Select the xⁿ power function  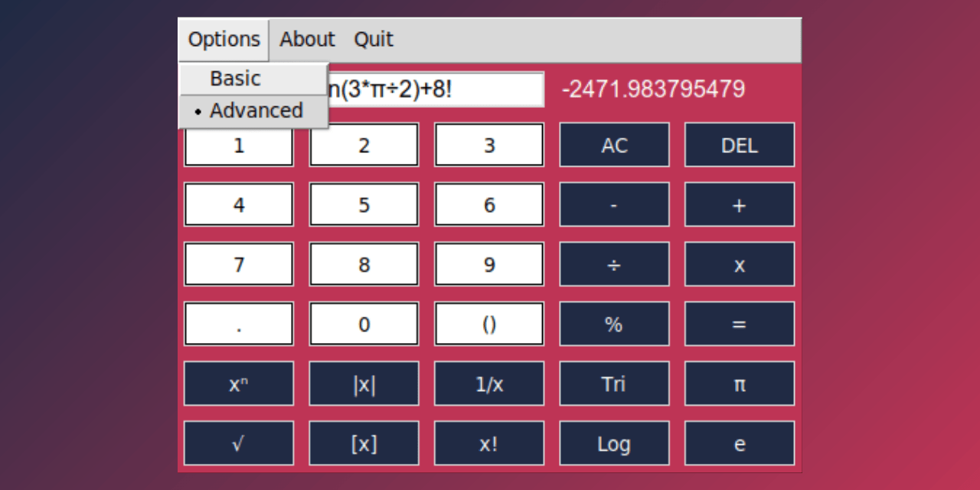[x=238, y=384]
